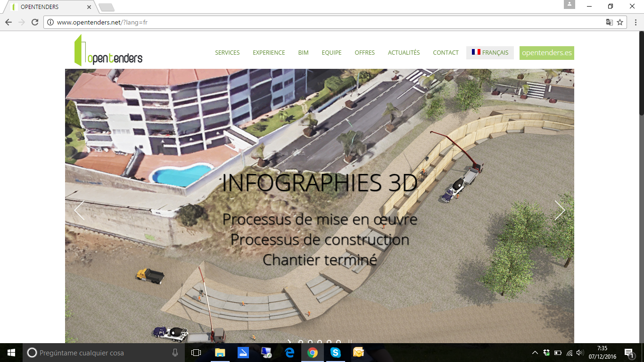644x362 pixels.
Task: Open the blue scanner app on taskbar
Action: [243, 353]
